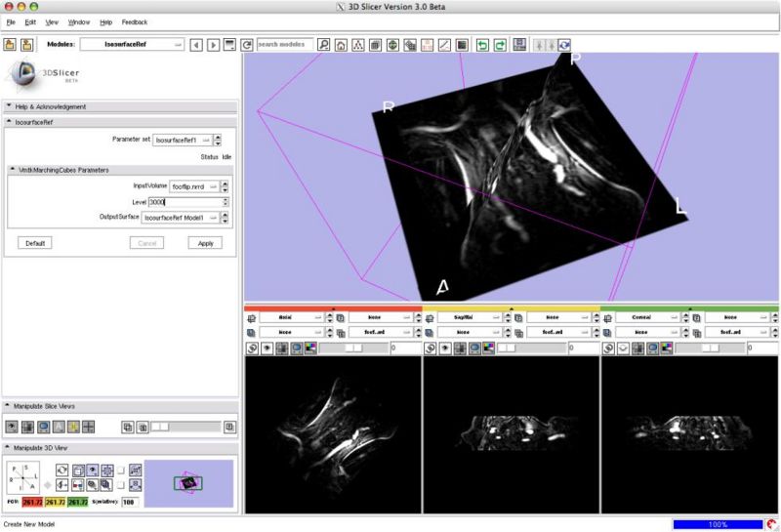Go to previous module with left arrow
The height and width of the screenshot is (532, 781).
(x=196, y=45)
